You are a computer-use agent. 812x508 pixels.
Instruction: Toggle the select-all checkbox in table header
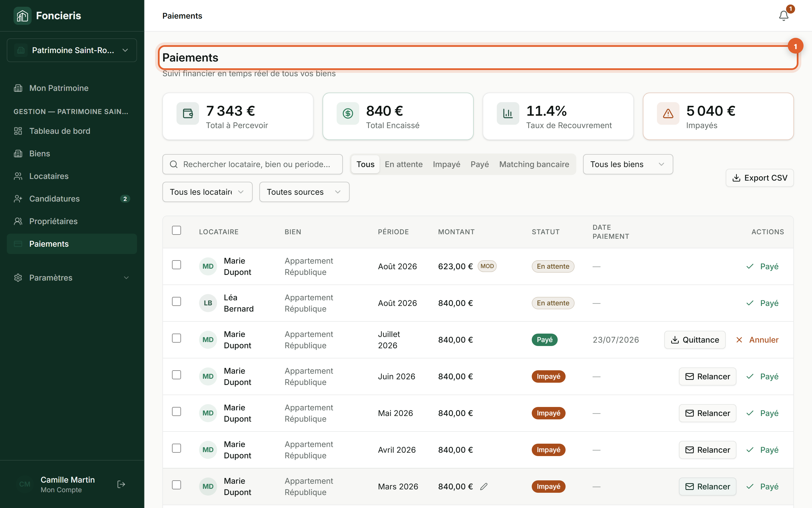pyautogui.click(x=176, y=230)
